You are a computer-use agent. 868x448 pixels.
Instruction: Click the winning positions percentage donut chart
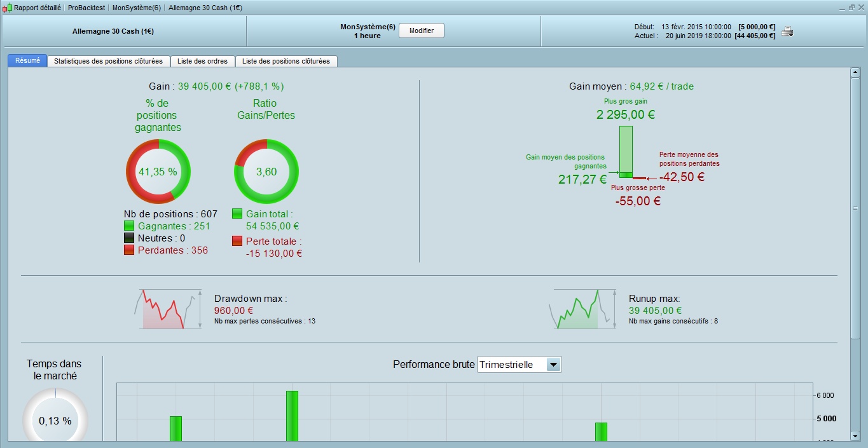[x=158, y=172]
